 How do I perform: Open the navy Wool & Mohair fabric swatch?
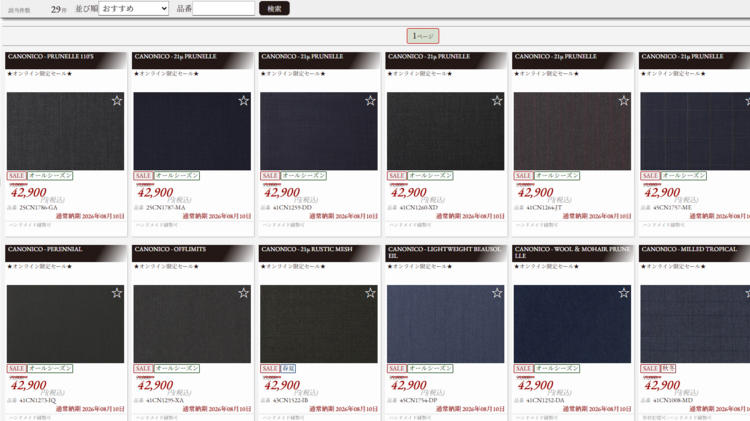pyautogui.click(x=572, y=324)
